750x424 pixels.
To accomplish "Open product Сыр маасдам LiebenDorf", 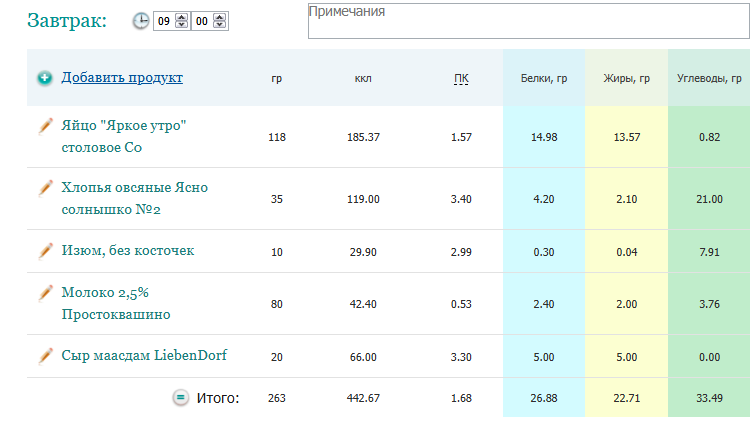I will coord(144,356).
